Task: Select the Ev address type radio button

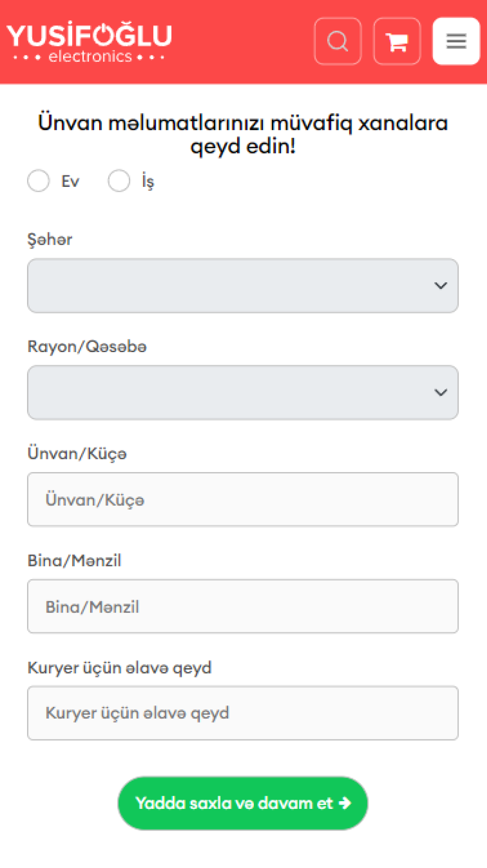Action: pyautogui.click(x=38, y=181)
